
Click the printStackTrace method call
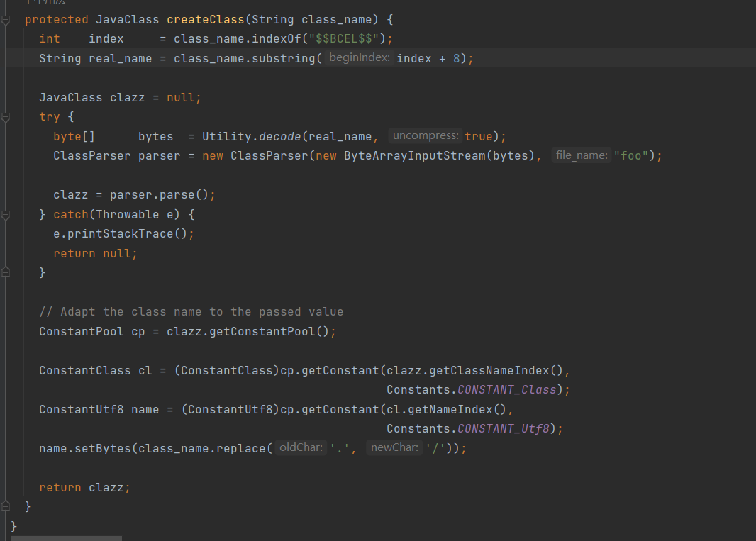pos(128,233)
